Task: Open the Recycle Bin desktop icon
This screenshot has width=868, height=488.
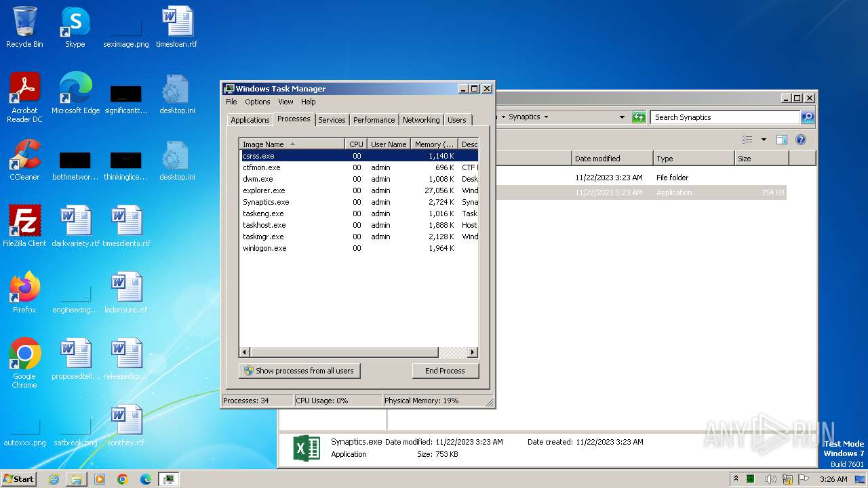Action: coord(24,27)
